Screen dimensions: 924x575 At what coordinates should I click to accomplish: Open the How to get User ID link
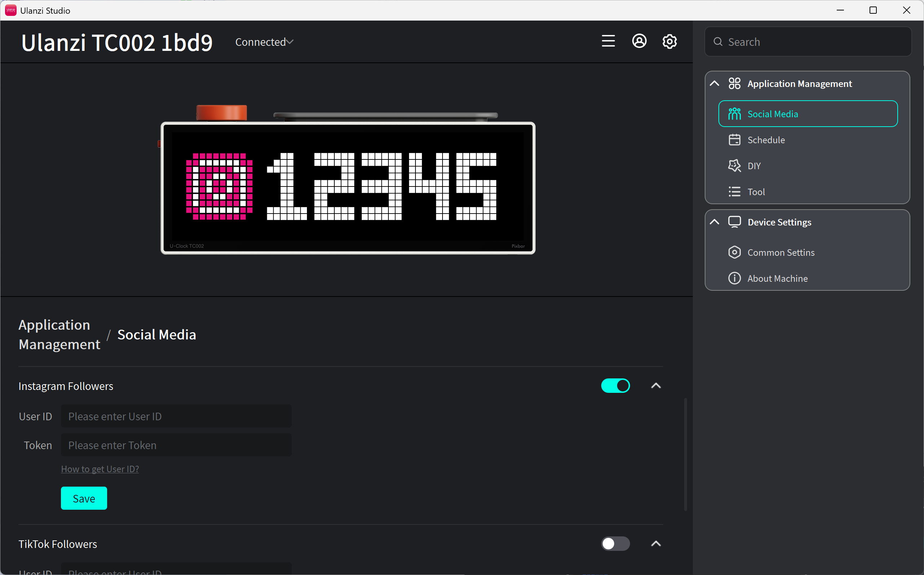(x=100, y=469)
